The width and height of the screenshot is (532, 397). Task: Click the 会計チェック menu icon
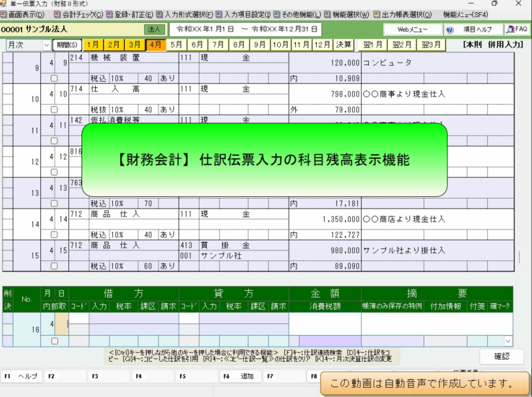click(57, 14)
